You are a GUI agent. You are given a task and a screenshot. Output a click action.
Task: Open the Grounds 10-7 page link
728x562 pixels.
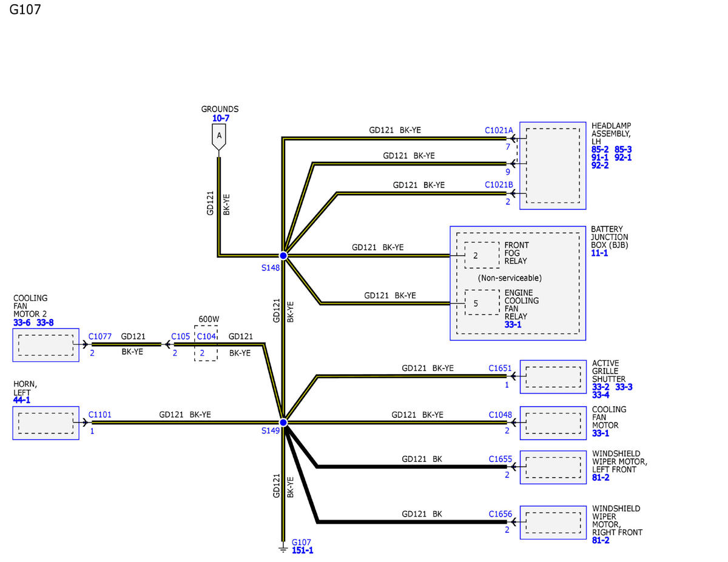tap(220, 118)
